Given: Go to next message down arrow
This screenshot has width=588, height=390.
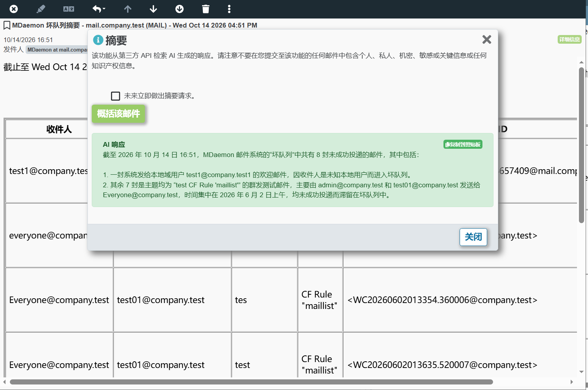Looking at the screenshot, I should pyautogui.click(x=154, y=9).
